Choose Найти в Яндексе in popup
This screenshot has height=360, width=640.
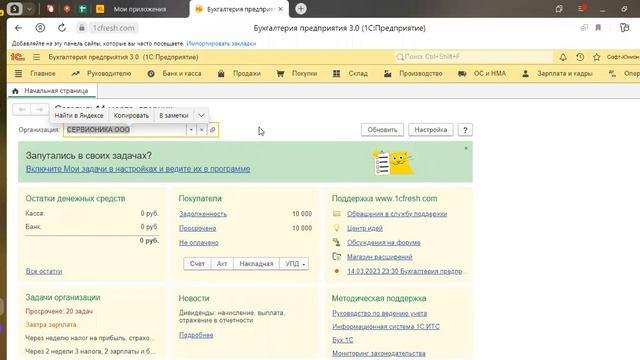(x=79, y=116)
